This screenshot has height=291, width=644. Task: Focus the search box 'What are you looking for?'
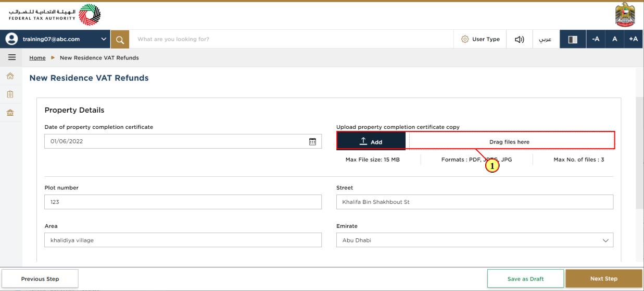[292, 39]
